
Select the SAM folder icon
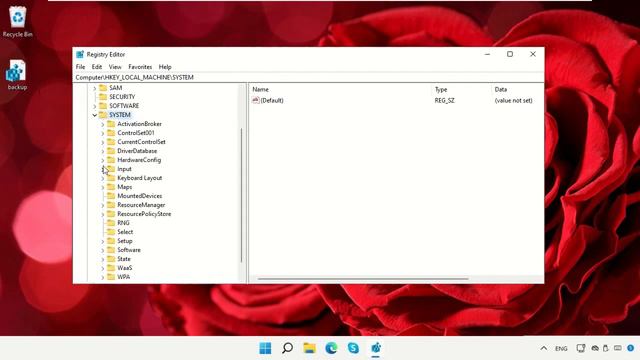(103, 88)
